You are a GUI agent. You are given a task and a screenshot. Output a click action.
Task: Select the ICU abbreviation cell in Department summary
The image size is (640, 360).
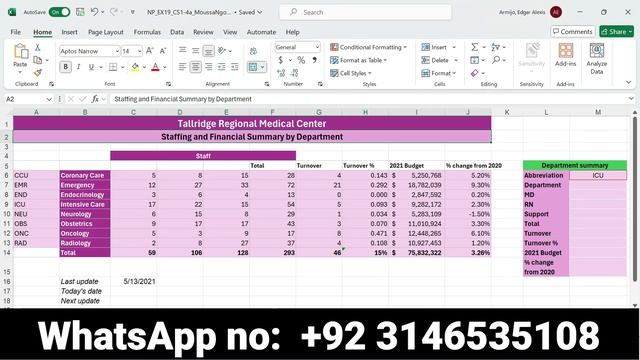[x=598, y=175]
